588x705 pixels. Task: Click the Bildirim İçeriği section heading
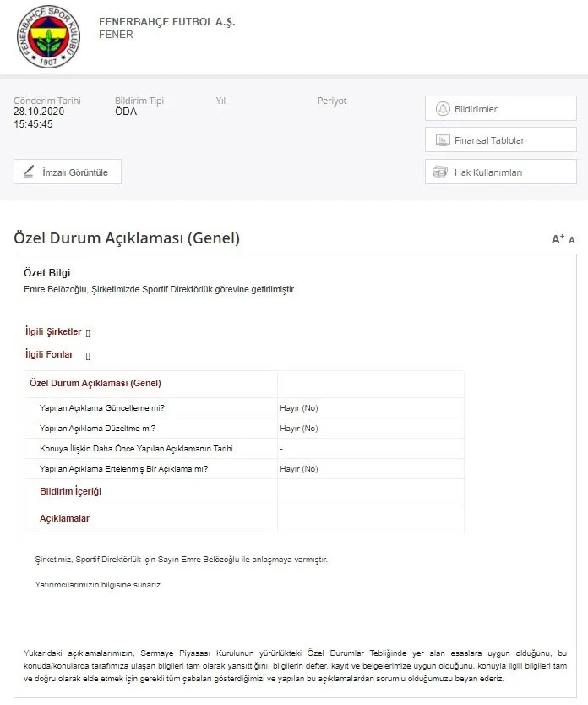[70, 491]
